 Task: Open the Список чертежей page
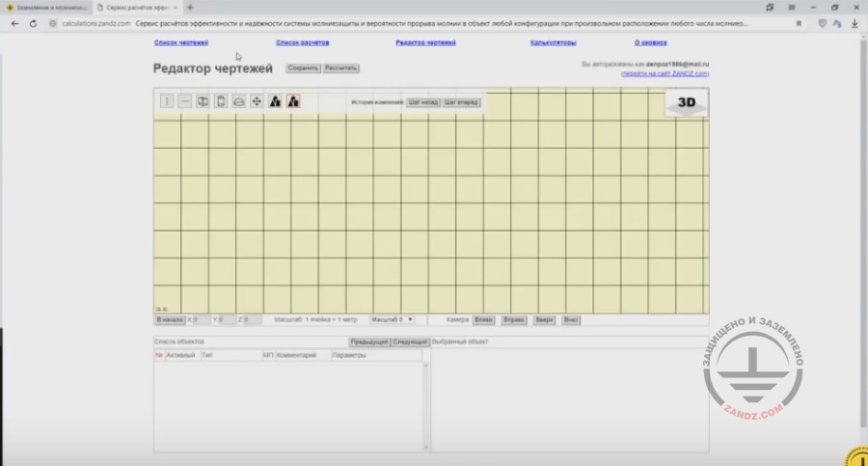pos(181,42)
